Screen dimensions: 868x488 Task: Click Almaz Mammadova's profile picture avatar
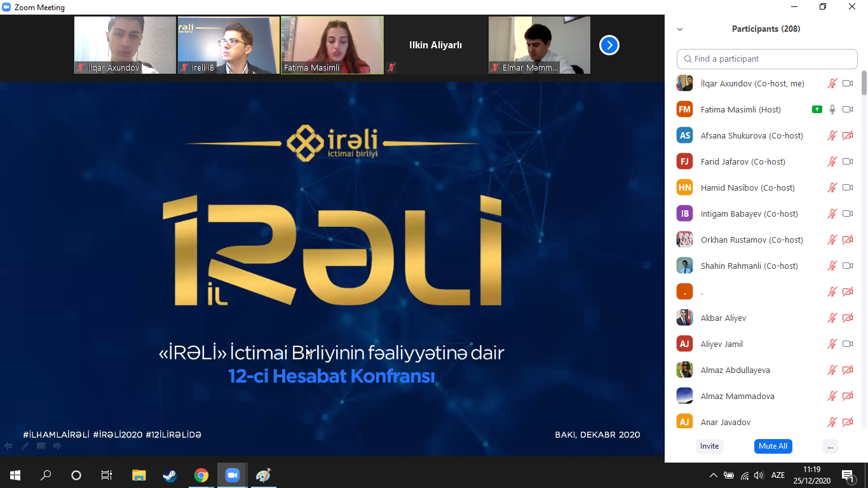pos(684,396)
